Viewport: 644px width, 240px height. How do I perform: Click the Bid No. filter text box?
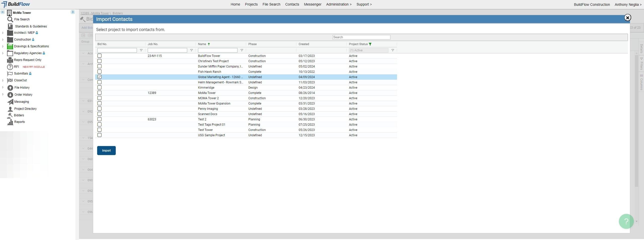tap(117, 50)
